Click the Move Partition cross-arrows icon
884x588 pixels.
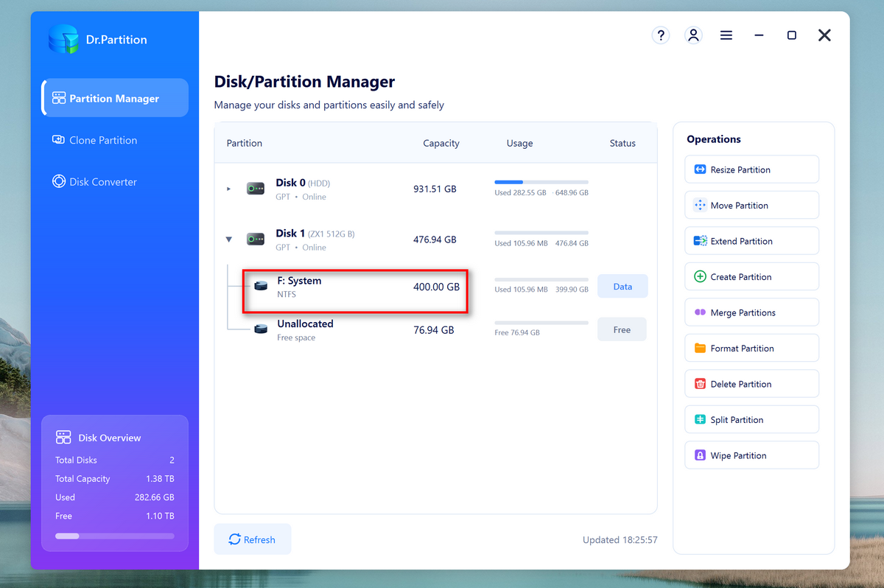point(700,205)
